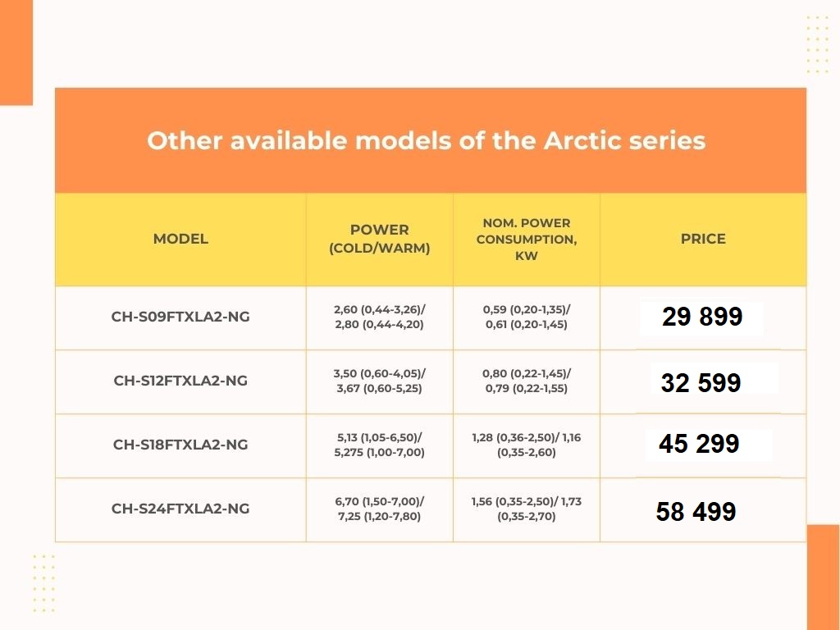Click model name CH-S12FTXLA2-NG
This screenshot has height=630, width=840.
[x=180, y=381]
